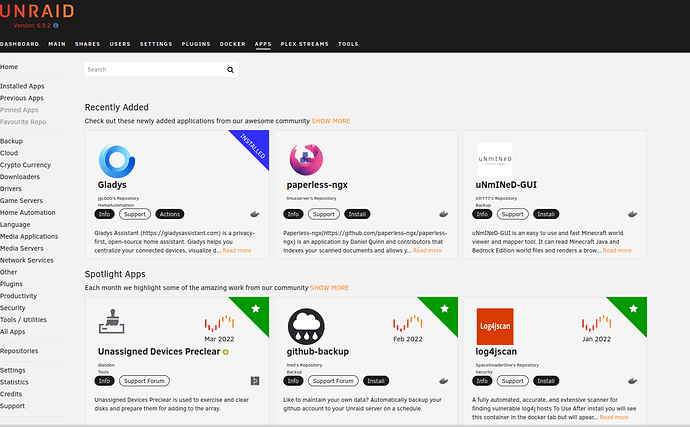The width and height of the screenshot is (690, 427).
Task: Install github-backup
Action: coord(376,381)
